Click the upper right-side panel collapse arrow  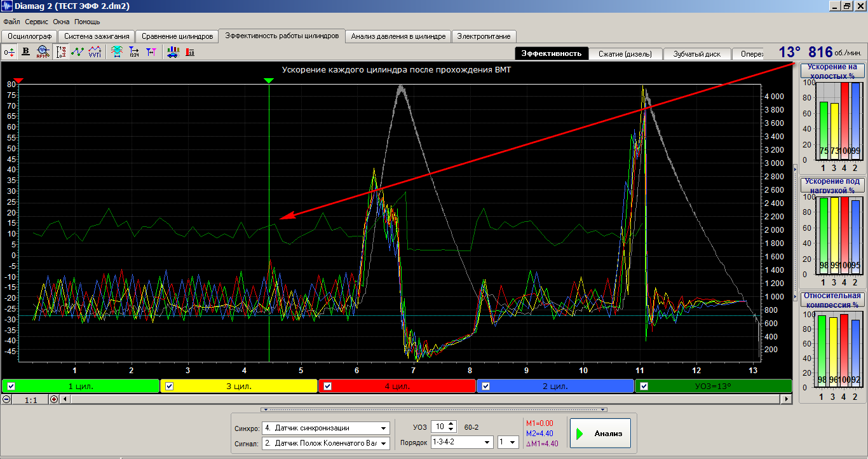[796, 168]
